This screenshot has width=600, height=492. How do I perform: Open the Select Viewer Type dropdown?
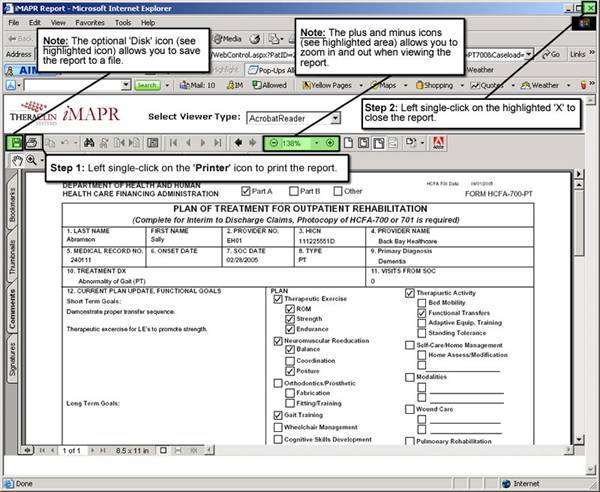pos(335,118)
